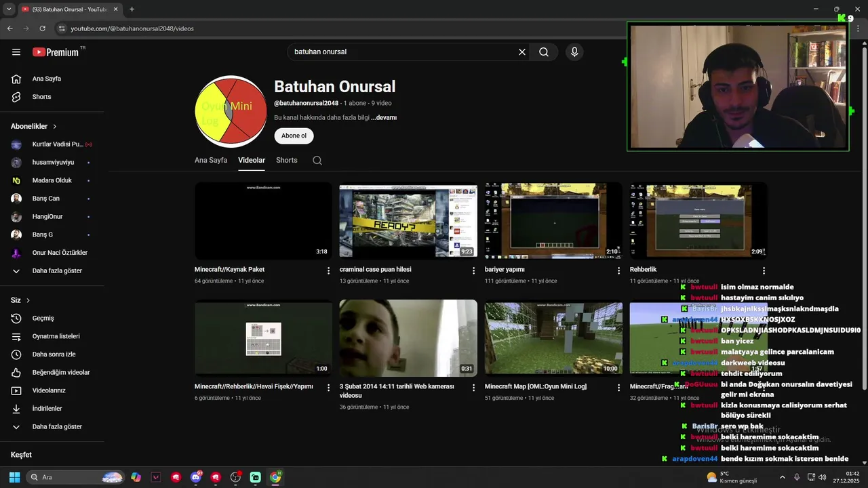Play the Minecraft//Kaynak Paket video thumbnail

click(264, 220)
